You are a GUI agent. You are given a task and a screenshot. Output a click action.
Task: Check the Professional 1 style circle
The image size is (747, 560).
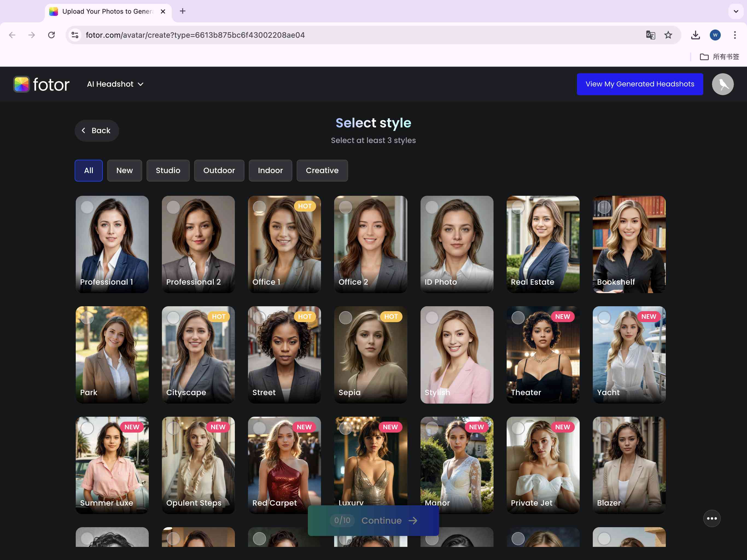coord(87,207)
